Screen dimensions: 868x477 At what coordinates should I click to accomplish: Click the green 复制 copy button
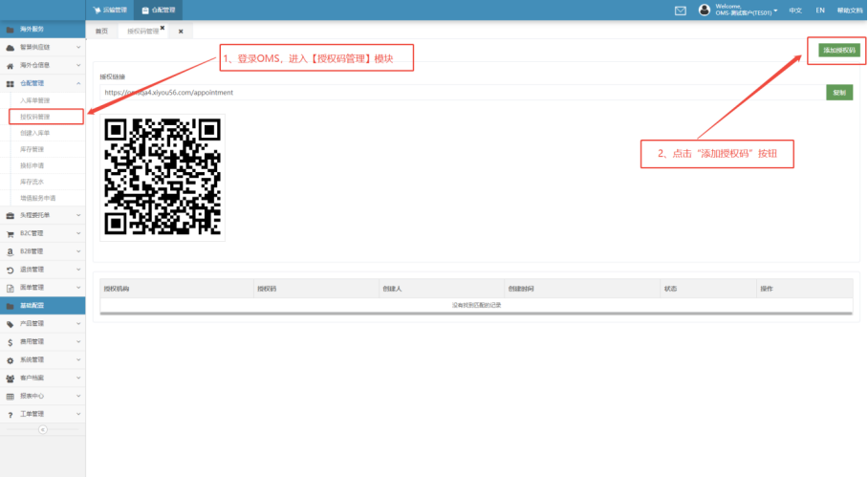(x=838, y=93)
